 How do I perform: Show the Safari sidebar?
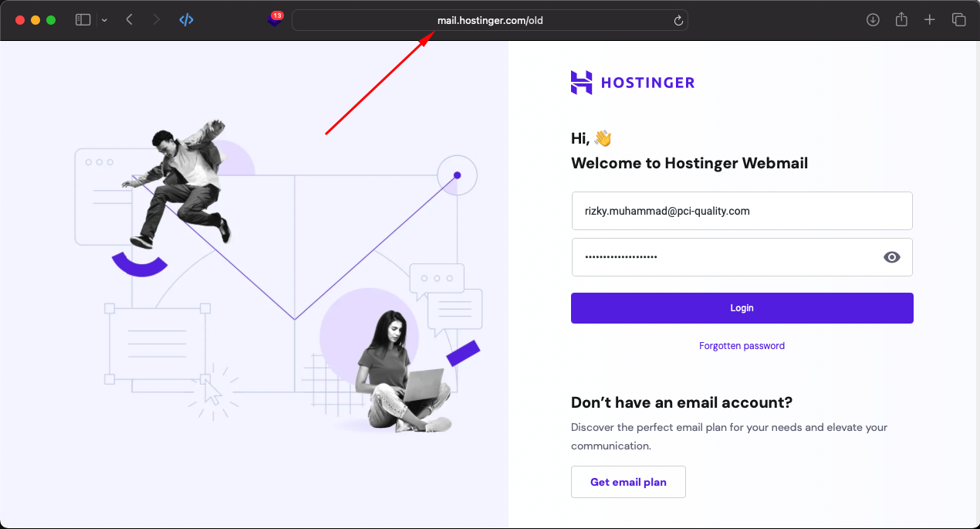click(x=83, y=19)
